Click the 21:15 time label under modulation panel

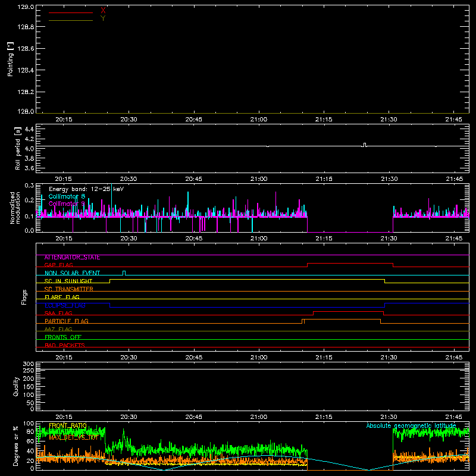tap(324, 239)
